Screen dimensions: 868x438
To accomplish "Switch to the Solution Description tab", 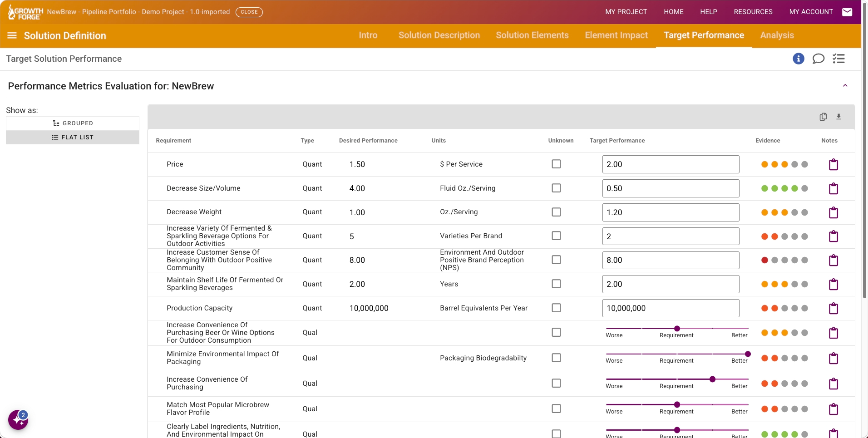I will tap(439, 35).
